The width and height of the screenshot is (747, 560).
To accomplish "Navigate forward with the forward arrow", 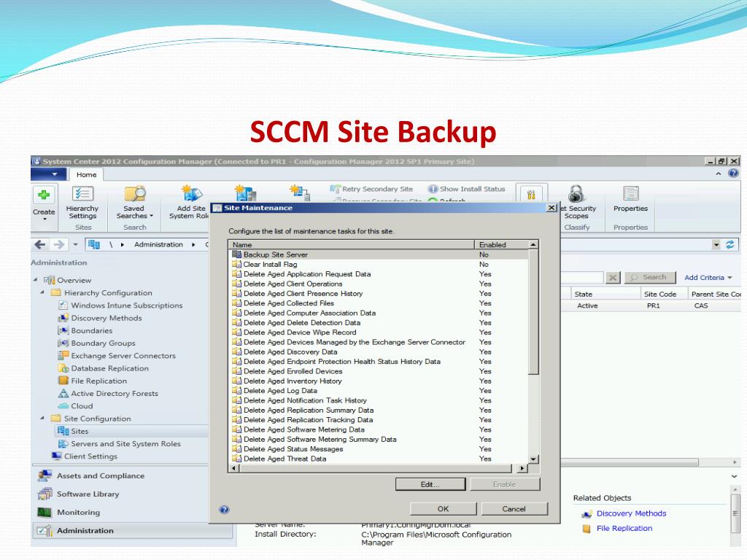I will (x=58, y=245).
